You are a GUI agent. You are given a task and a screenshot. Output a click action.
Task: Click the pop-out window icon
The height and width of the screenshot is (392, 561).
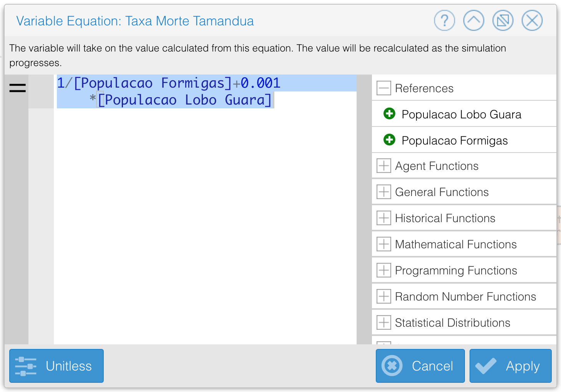(x=503, y=20)
